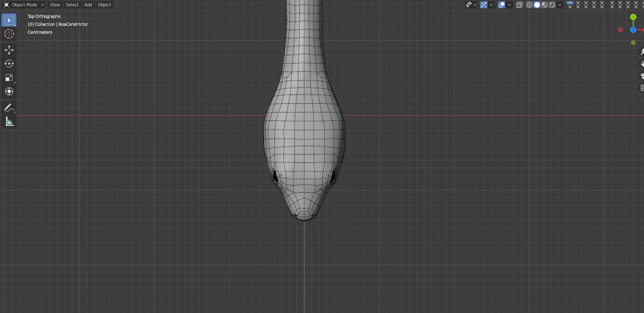Viewport: 644px width, 313px height.
Task: Click the negative X red dot on gizmo
Action: pos(621,30)
